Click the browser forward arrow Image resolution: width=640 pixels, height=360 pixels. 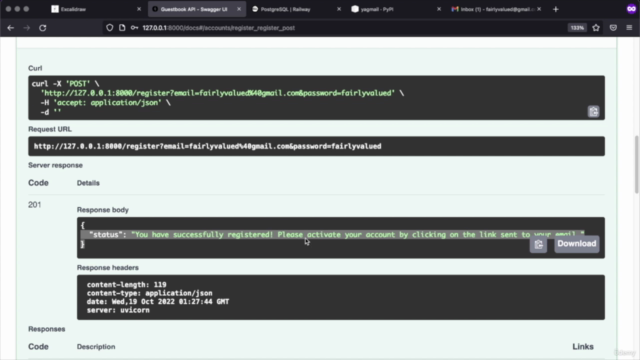point(27,28)
